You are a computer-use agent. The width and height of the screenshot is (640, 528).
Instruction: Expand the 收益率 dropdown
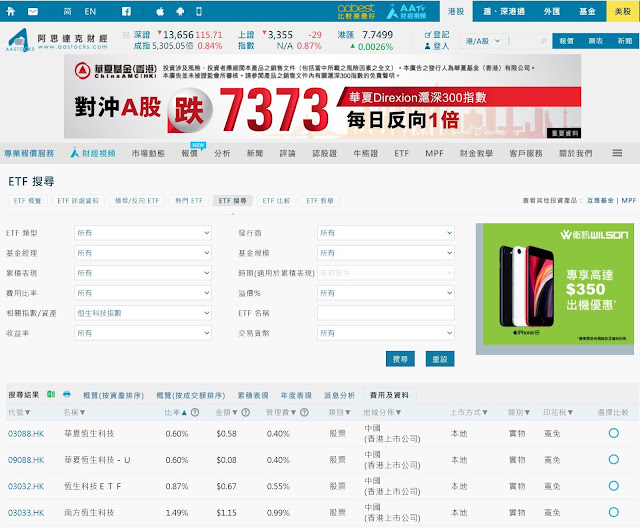(143, 333)
